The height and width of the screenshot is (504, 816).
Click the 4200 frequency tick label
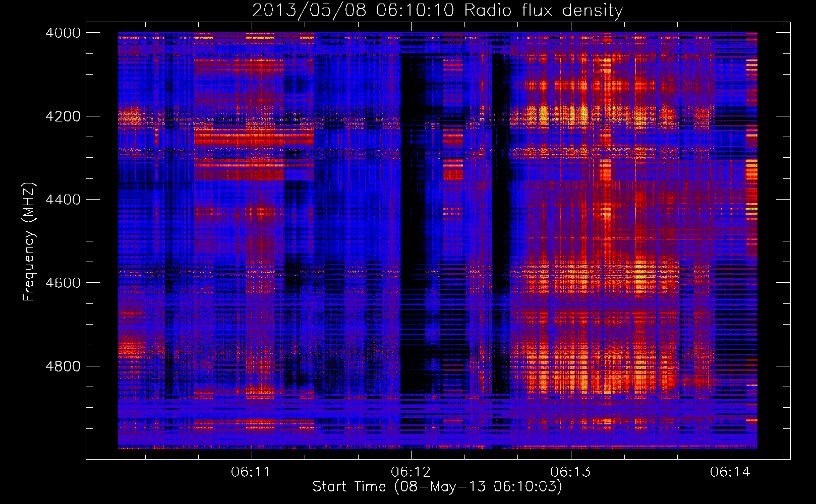63,116
